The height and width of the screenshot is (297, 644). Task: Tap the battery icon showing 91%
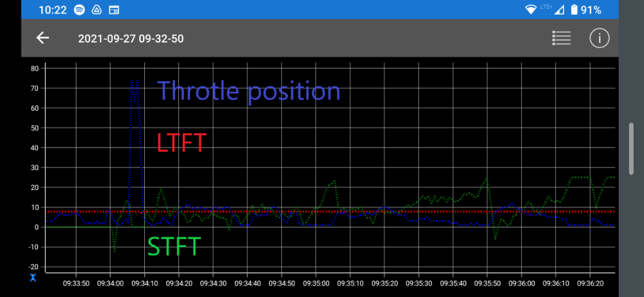pyautogui.click(x=574, y=10)
